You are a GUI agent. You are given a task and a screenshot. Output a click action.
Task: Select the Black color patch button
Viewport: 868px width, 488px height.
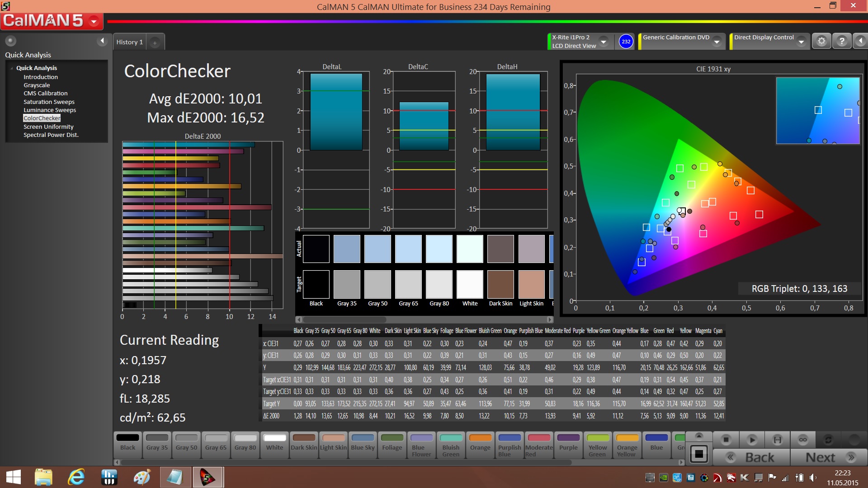pyautogui.click(x=127, y=446)
